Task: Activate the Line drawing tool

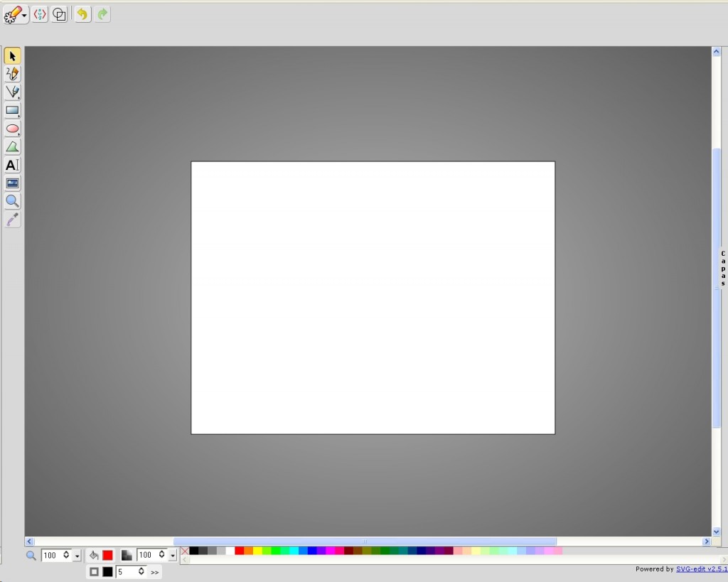Action: (12, 92)
